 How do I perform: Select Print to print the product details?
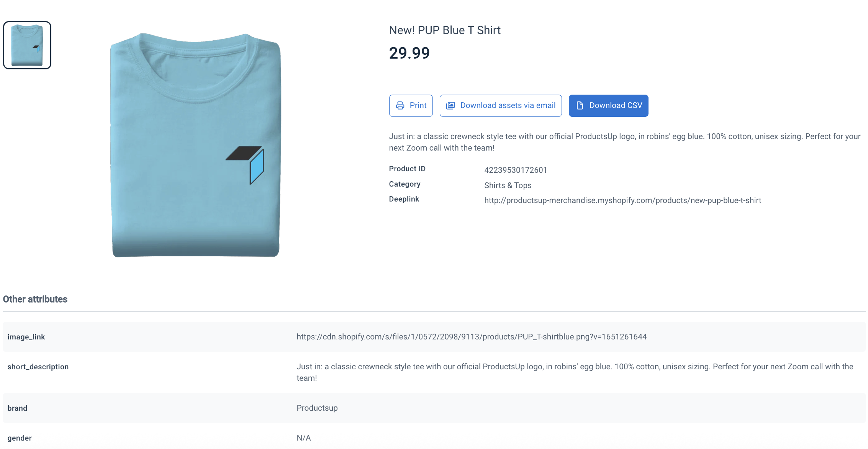coord(411,105)
